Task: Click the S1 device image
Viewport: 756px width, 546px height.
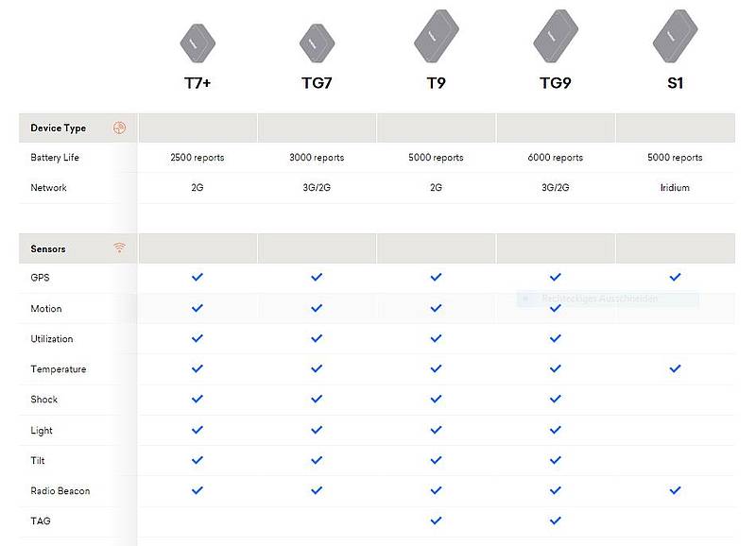Action: tap(675, 36)
